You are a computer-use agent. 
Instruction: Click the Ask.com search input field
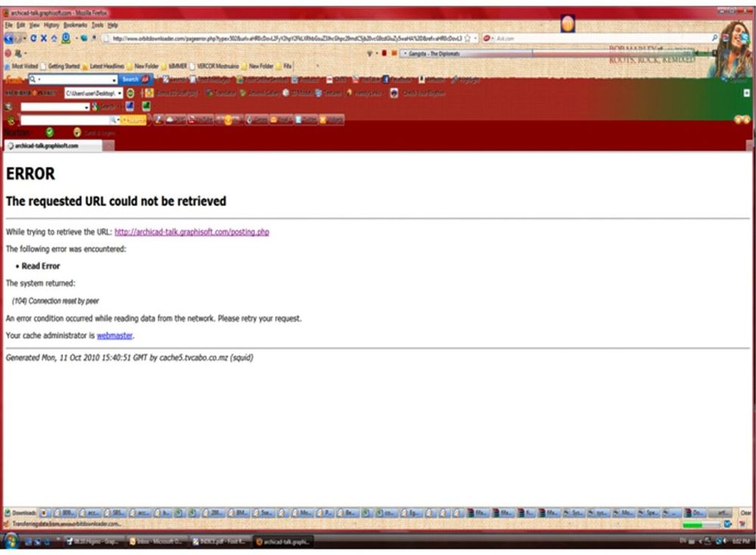(x=602, y=38)
